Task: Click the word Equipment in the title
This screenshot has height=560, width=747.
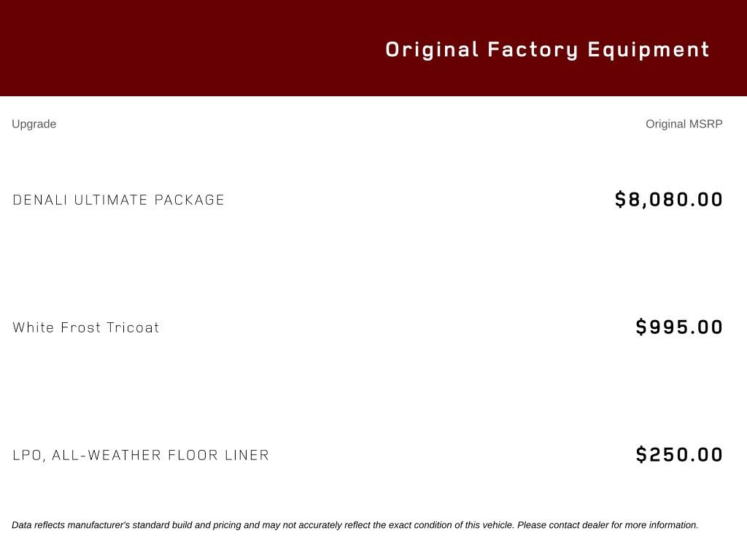Action: coord(649,50)
